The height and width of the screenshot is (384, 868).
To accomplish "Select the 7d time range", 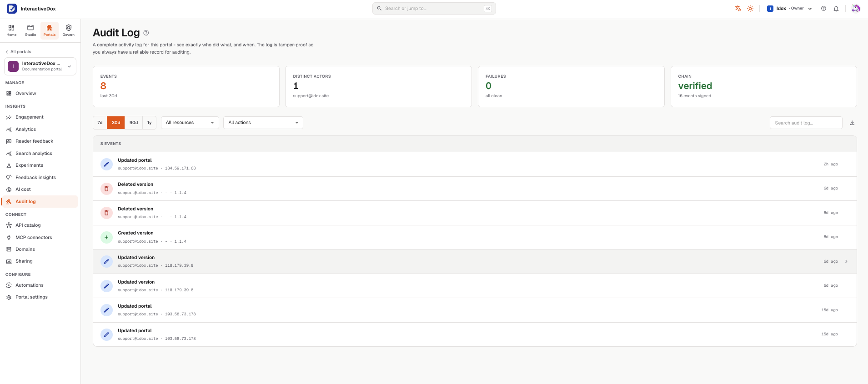I will pos(100,123).
